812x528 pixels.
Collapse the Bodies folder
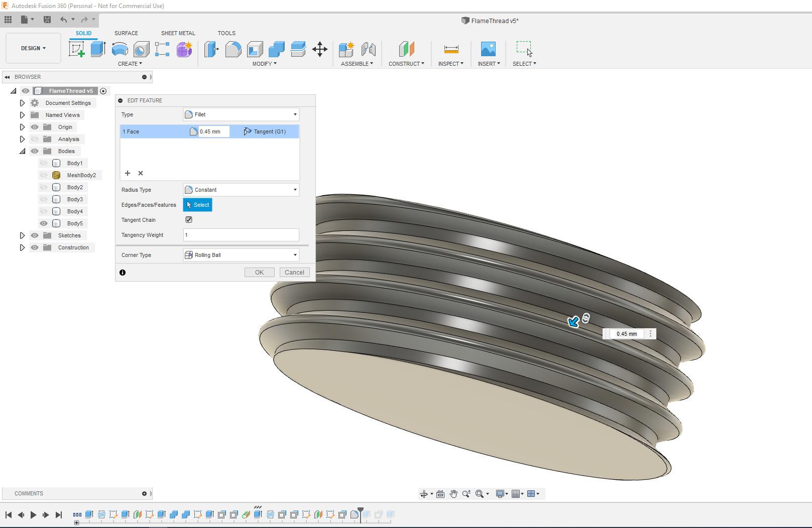pos(22,151)
